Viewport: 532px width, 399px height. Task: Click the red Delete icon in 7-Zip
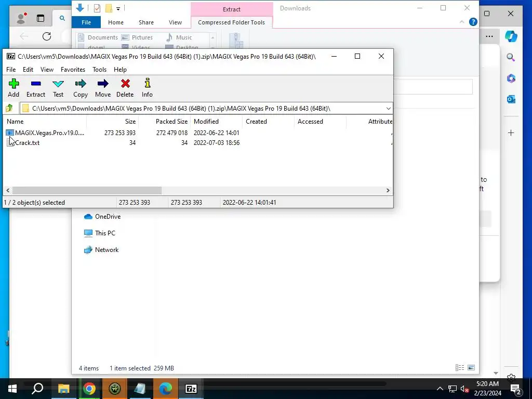(x=125, y=88)
